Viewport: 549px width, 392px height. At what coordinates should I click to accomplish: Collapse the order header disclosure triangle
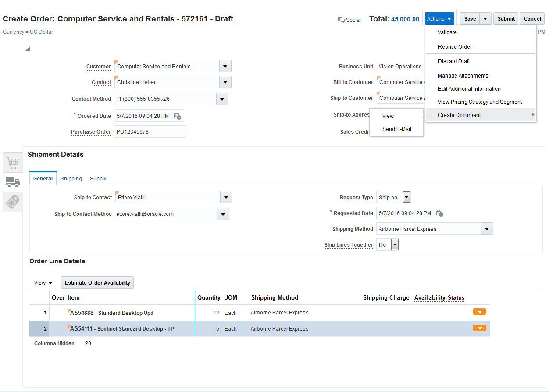pos(27,49)
